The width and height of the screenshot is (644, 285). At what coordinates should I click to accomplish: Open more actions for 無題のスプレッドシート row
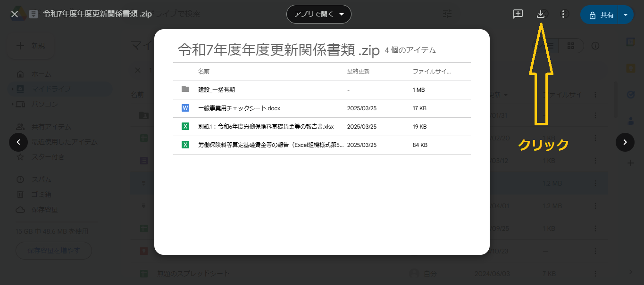595,274
